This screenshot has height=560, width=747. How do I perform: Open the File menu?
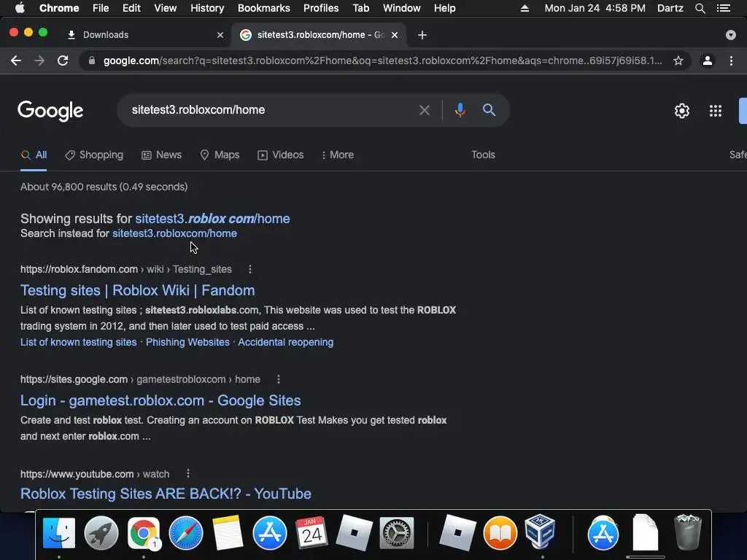tap(101, 8)
